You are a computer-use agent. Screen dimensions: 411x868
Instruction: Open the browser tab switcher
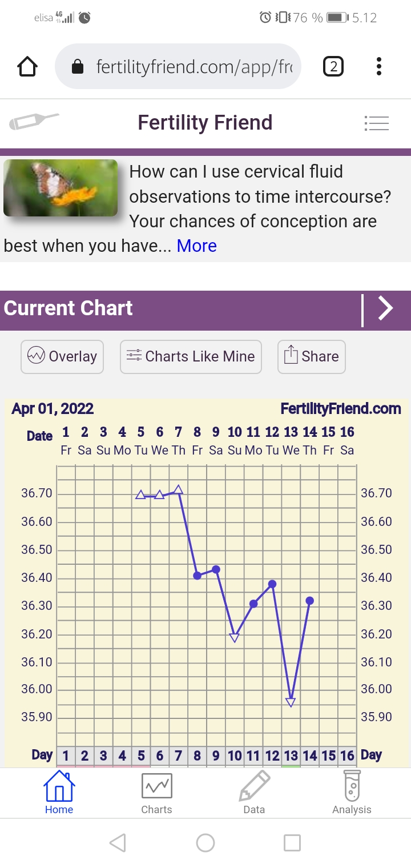click(x=333, y=67)
